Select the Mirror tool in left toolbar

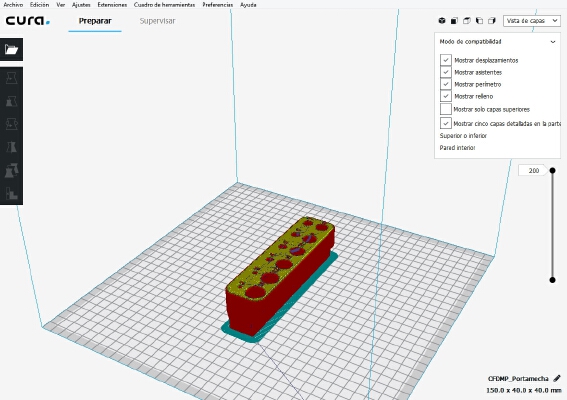pyautogui.click(x=11, y=147)
